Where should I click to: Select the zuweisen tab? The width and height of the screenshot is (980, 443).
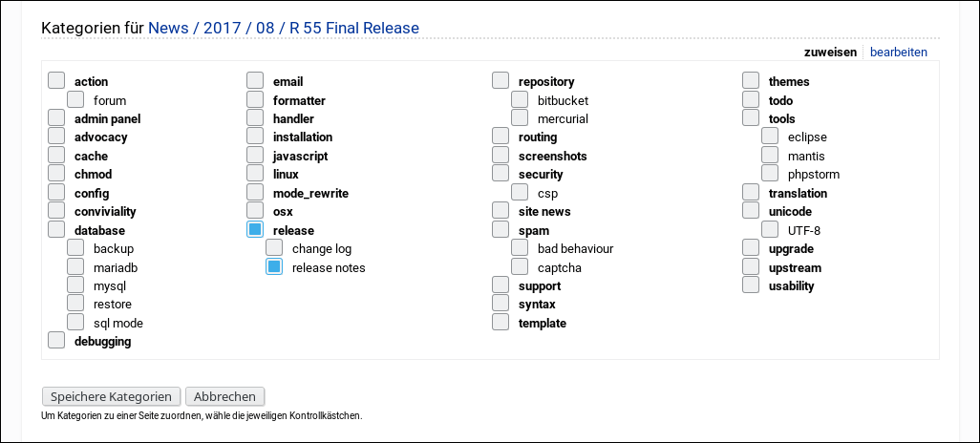tap(830, 53)
